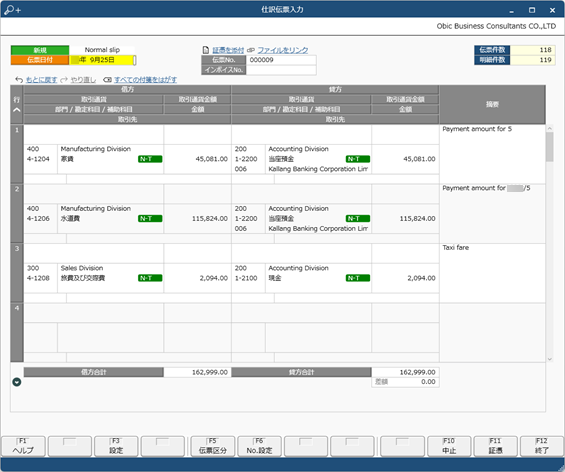Click the undo arrow icon
This screenshot has height=472, width=565.
coord(19,80)
